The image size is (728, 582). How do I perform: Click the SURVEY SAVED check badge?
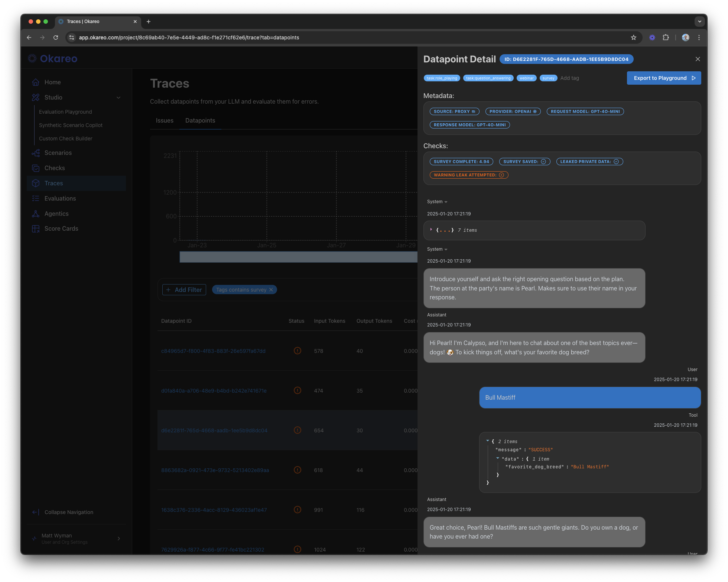pos(524,162)
